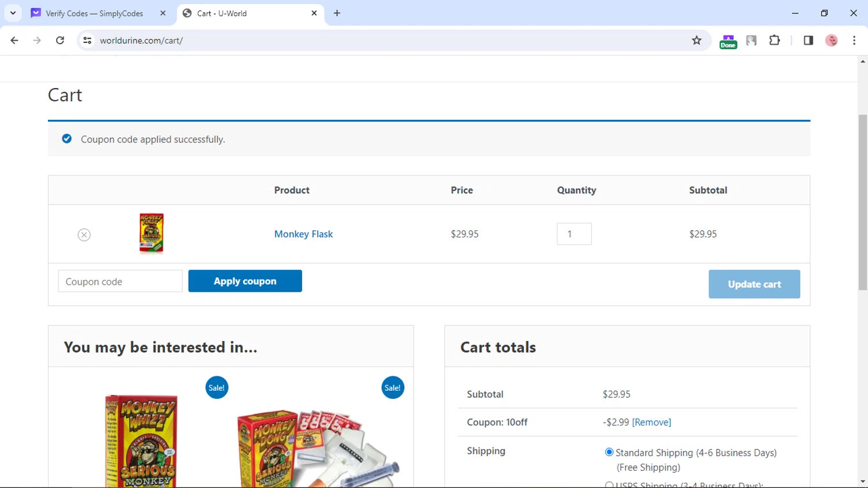The height and width of the screenshot is (488, 868).
Task: Go forward in browser history
Action: pos(37,41)
